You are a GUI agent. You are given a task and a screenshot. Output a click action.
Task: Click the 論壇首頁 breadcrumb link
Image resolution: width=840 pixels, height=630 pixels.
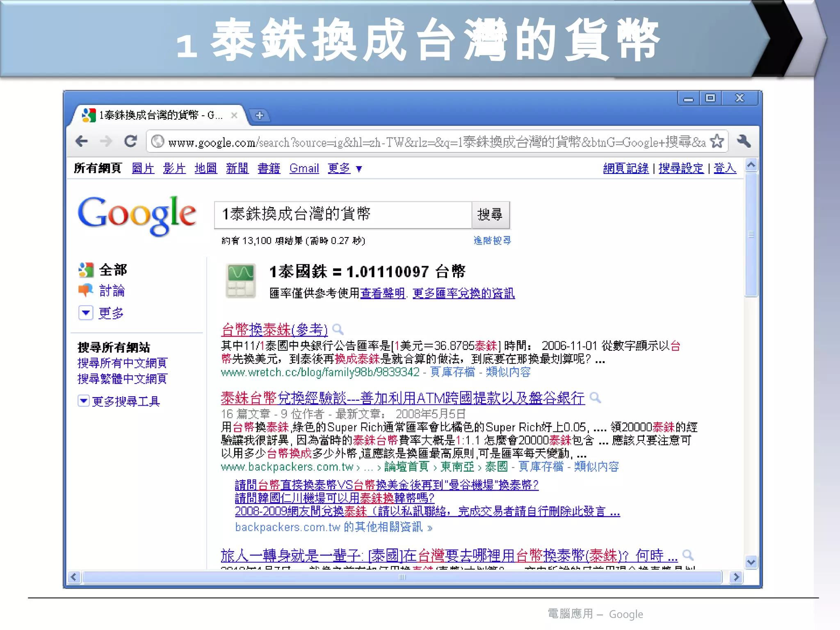tap(406, 467)
